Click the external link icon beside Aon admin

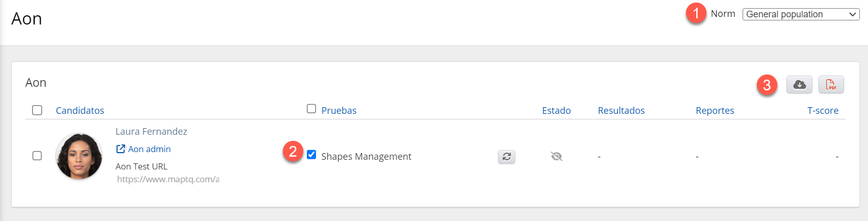coord(121,149)
